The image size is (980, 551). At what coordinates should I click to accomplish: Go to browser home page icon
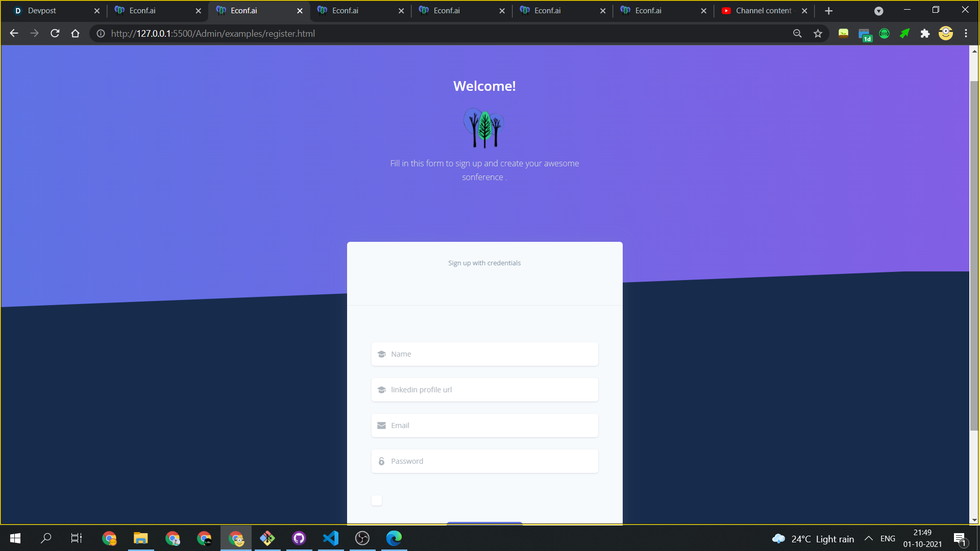pos(75,34)
